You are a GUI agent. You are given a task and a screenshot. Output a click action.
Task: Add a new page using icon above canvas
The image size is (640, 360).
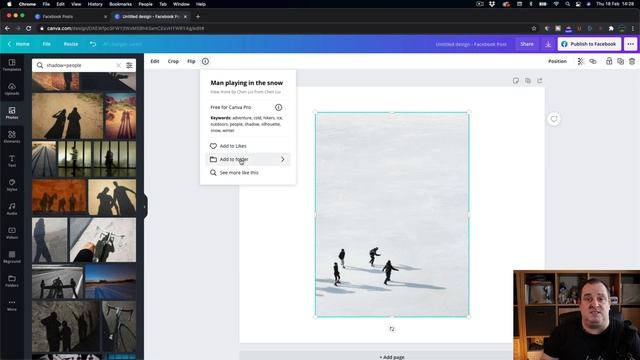coord(540,81)
